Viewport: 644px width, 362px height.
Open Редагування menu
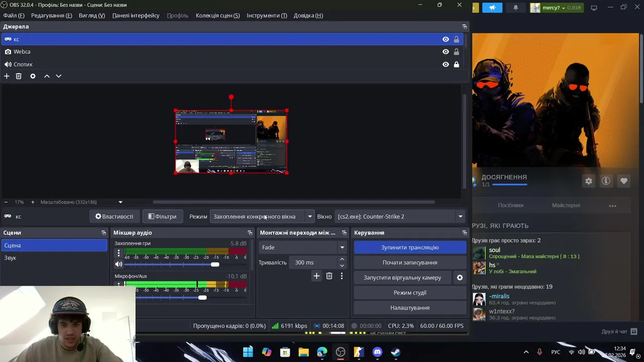coord(51,16)
